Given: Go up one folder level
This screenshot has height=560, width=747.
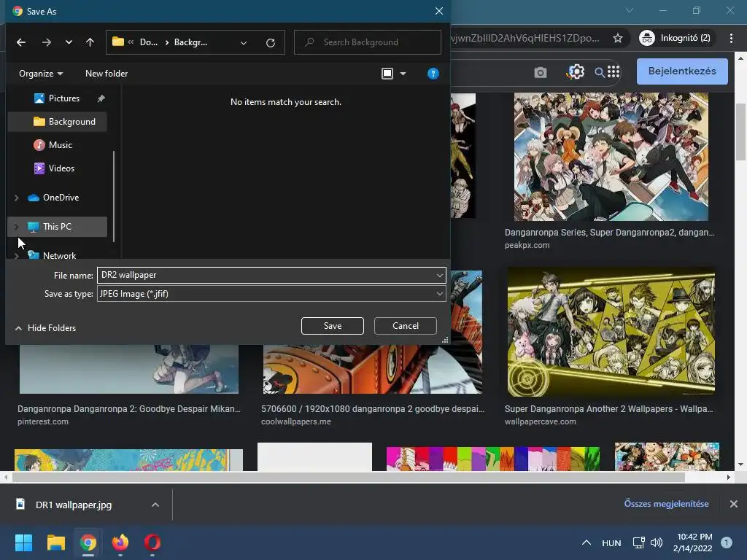Looking at the screenshot, I should tap(90, 42).
